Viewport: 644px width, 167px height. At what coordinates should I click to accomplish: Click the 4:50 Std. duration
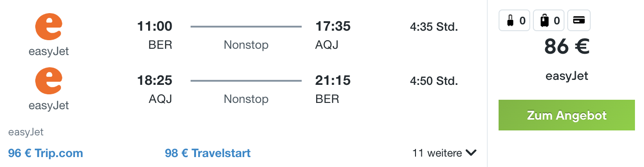tap(434, 81)
